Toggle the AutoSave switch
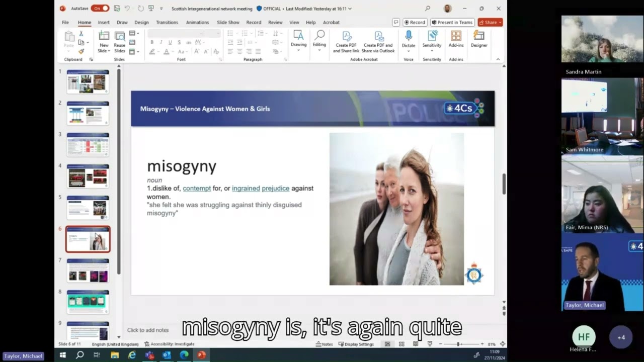The width and height of the screenshot is (644, 362). point(100,9)
